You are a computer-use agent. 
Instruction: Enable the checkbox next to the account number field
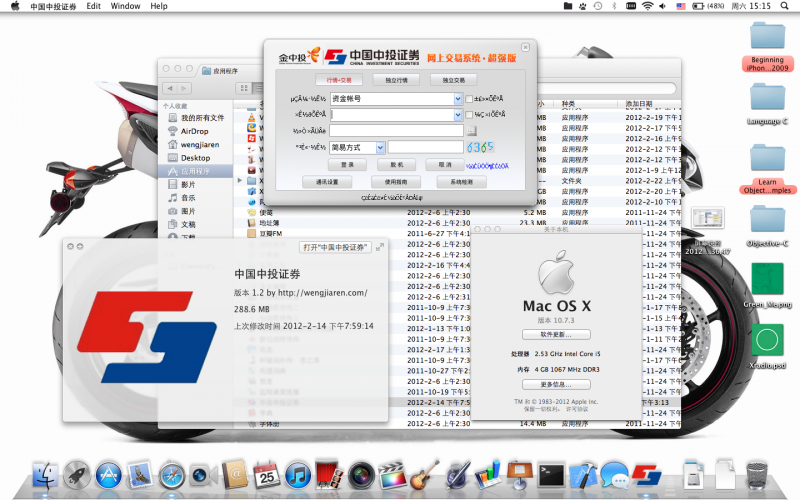click(469, 115)
